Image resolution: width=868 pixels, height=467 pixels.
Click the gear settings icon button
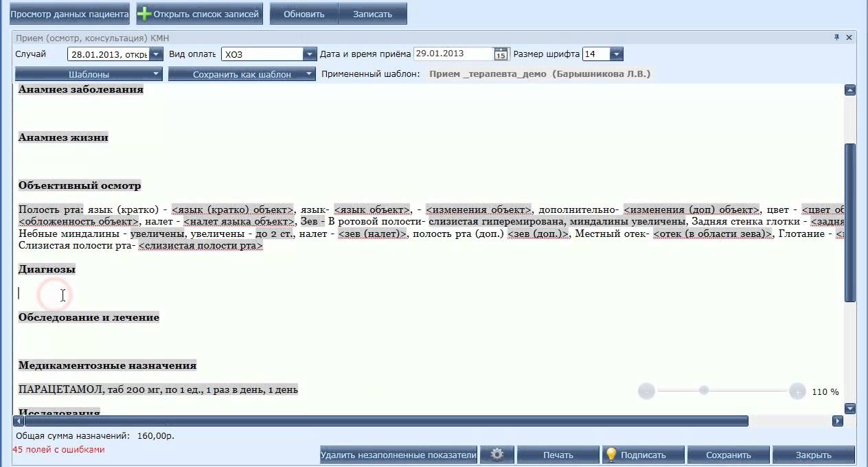497,455
